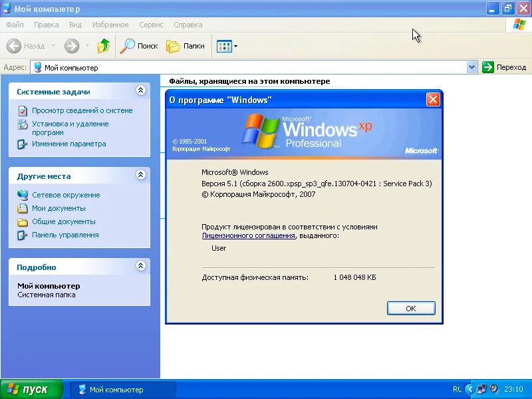Collapse the Подробно panel
Screen dimensions: 532x399
(141, 265)
